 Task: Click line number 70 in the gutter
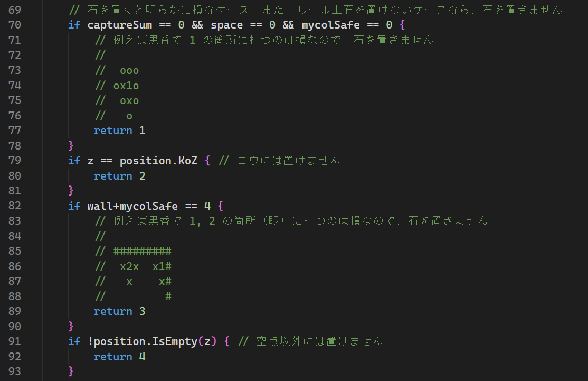click(14, 25)
